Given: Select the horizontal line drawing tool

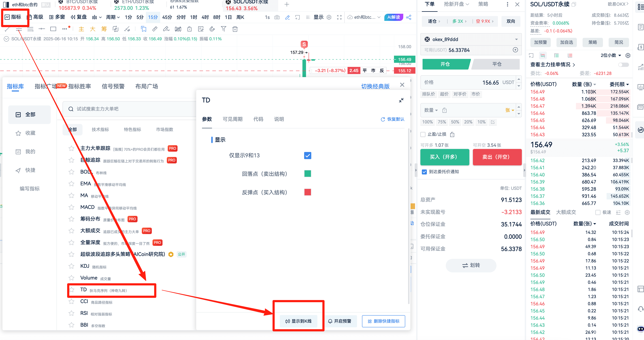Looking at the screenshot, I should coord(41,29).
